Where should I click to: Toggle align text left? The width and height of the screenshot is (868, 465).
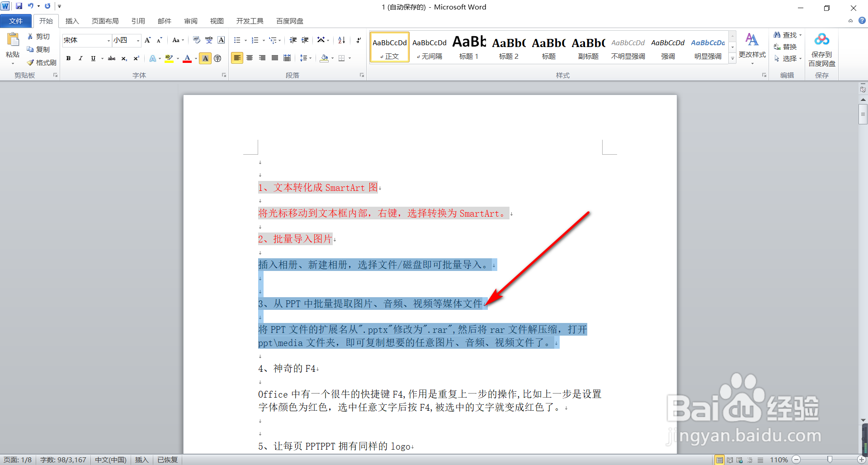tap(237, 58)
